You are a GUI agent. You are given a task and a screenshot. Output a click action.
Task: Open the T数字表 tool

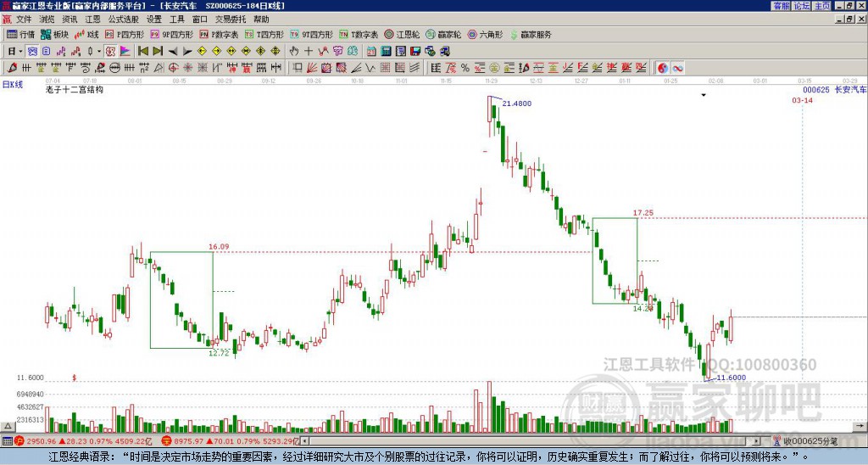pos(359,34)
